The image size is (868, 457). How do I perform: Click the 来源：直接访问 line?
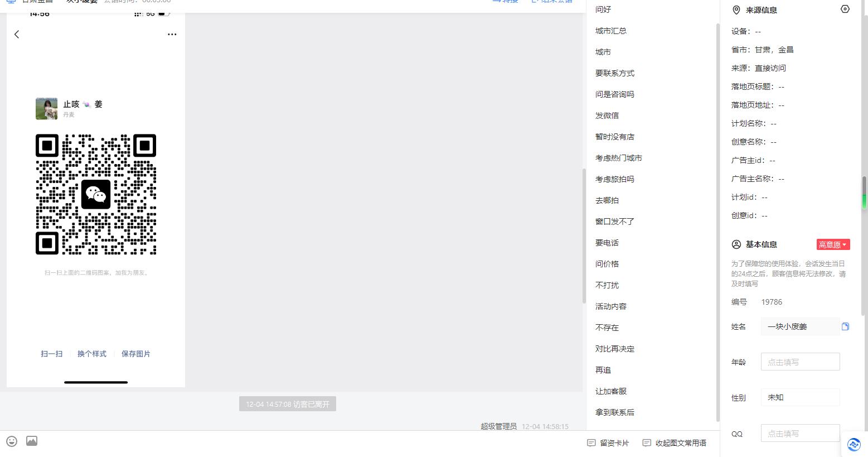pos(758,68)
